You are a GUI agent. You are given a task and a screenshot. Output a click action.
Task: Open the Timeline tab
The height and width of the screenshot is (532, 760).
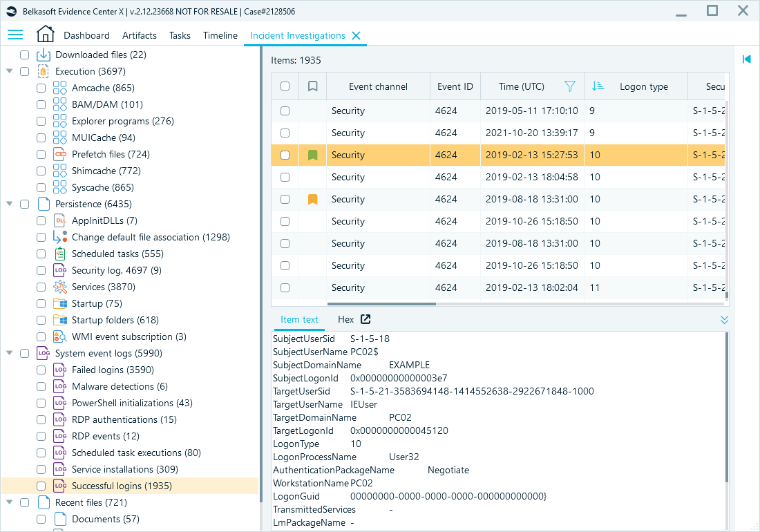click(x=220, y=35)
